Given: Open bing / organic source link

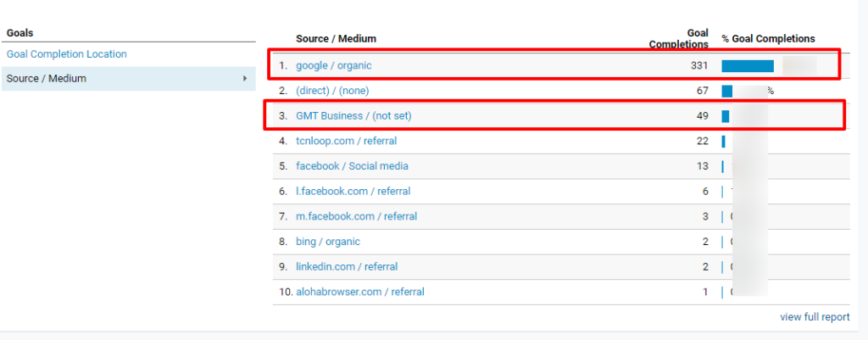Looking at the screenshot, I should 328,242.
